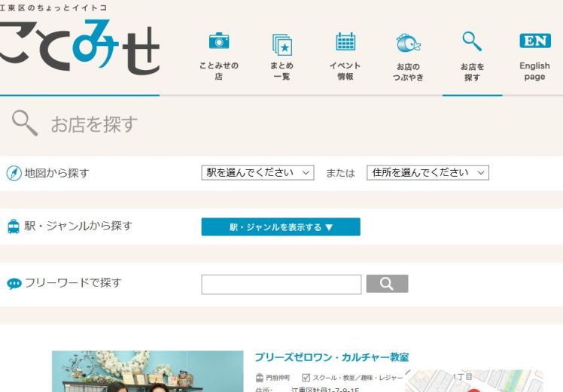Open the まとめ一覧 star pages icon
Viewport: 563px width, 392px height.
(282, 45)
